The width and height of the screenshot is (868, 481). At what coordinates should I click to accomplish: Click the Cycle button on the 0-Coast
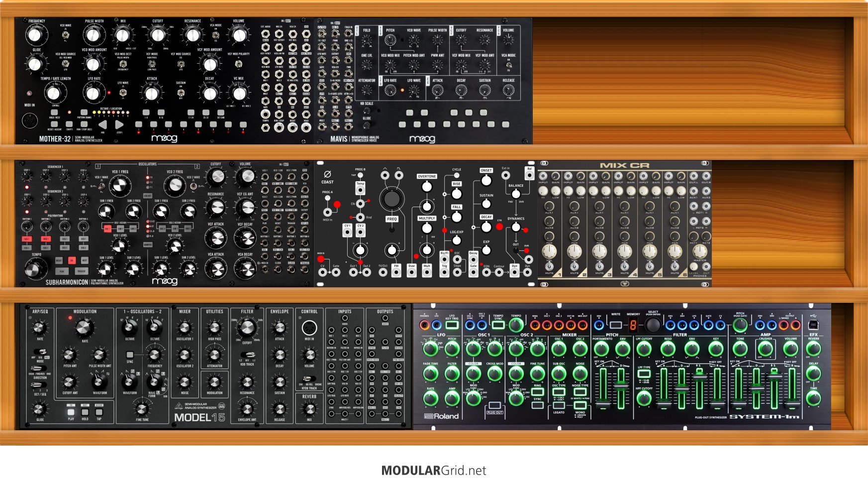click(457, 175)
